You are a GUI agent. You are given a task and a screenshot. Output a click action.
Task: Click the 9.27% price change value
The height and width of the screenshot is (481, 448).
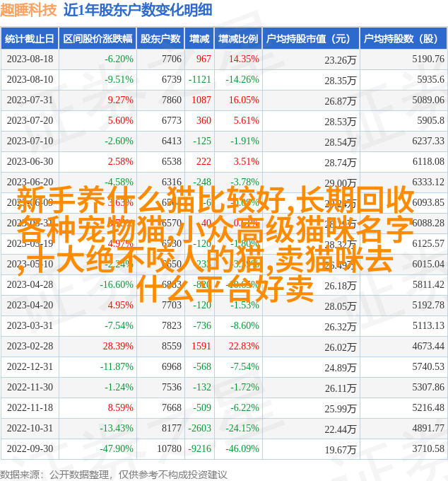pyautogui.click(x=120, y=100)
